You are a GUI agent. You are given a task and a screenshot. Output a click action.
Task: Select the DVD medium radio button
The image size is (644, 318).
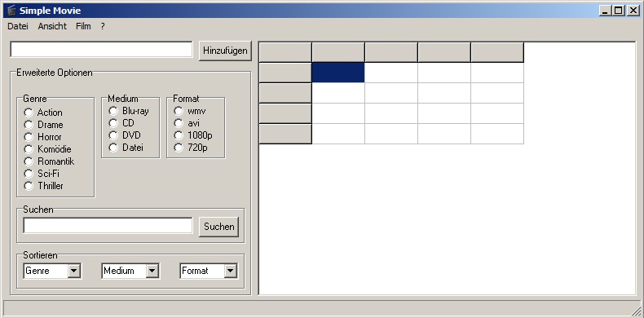(x=113, y=135)
